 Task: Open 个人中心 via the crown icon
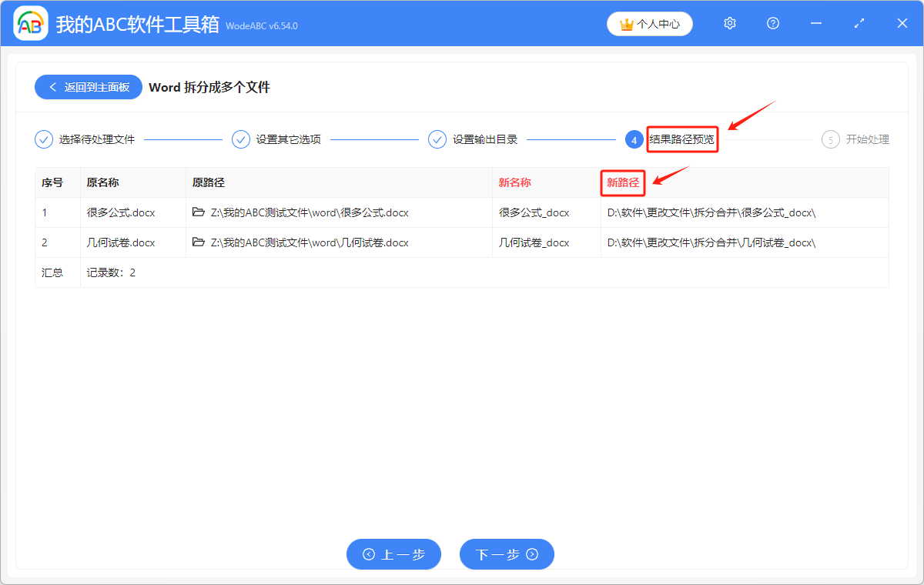coord(649,23)
